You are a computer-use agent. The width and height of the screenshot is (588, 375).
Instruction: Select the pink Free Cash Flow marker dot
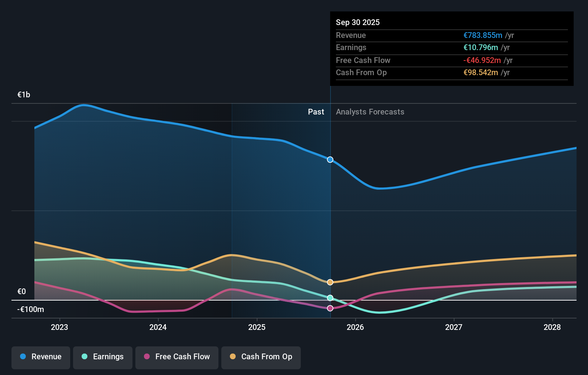tap(330, 308)
